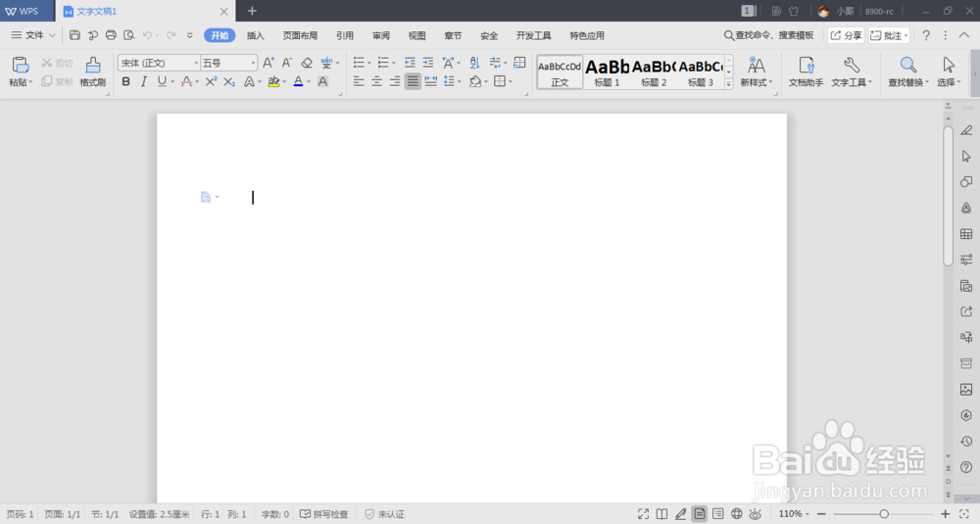Apply the blue font color A
The image size is (980, 524).
click(x=298, y=82)
